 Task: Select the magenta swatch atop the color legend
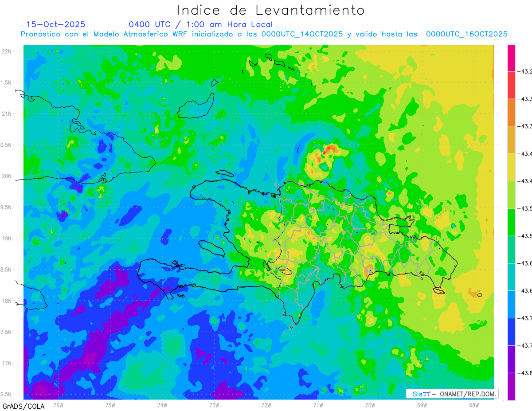(x=511, y=58)
